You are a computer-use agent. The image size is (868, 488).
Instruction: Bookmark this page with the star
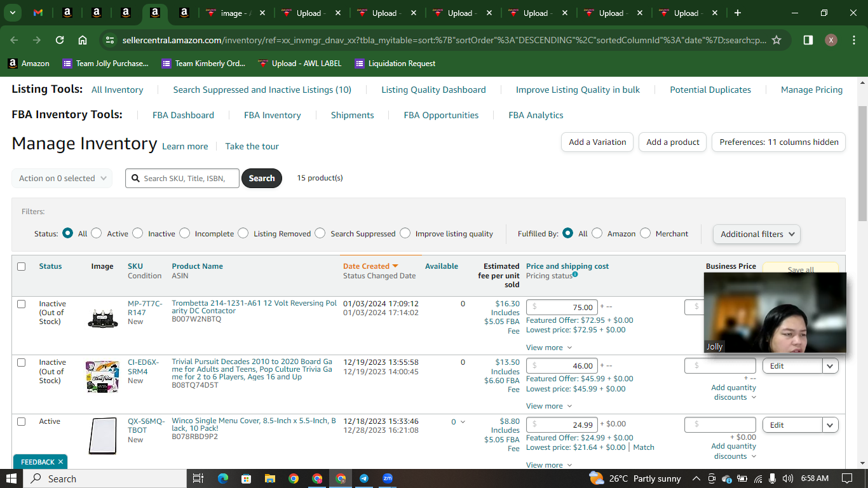(x=776, y=40)
